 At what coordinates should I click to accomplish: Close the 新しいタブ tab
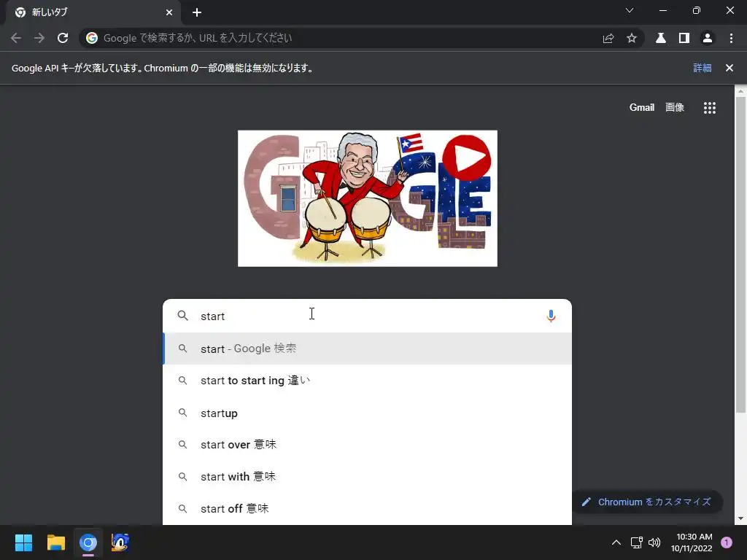[x=169, y=12]
